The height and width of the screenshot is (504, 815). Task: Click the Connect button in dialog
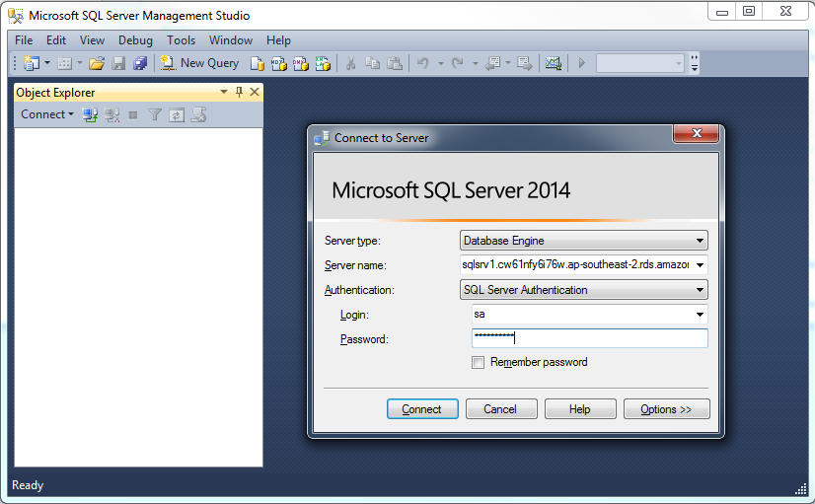point(422,409)
